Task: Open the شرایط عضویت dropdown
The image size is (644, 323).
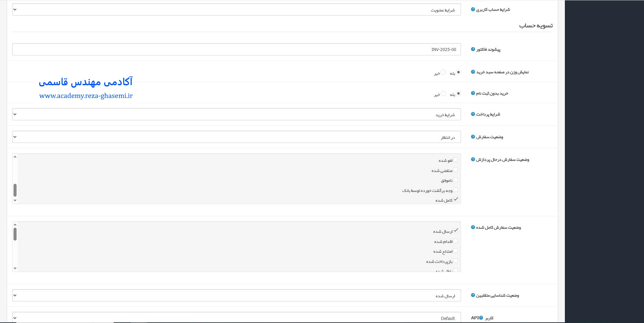Action: pyautogui.click(x=236, y=9)
